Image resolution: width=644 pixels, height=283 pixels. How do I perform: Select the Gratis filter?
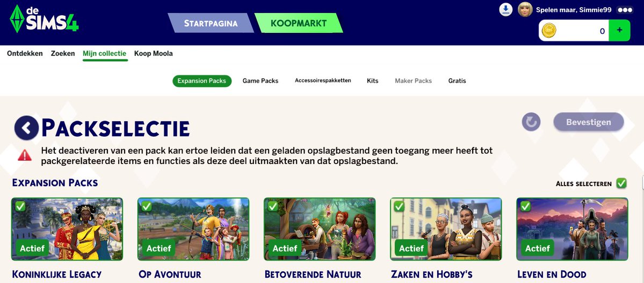pyautogui.click(x=457, y=81)
